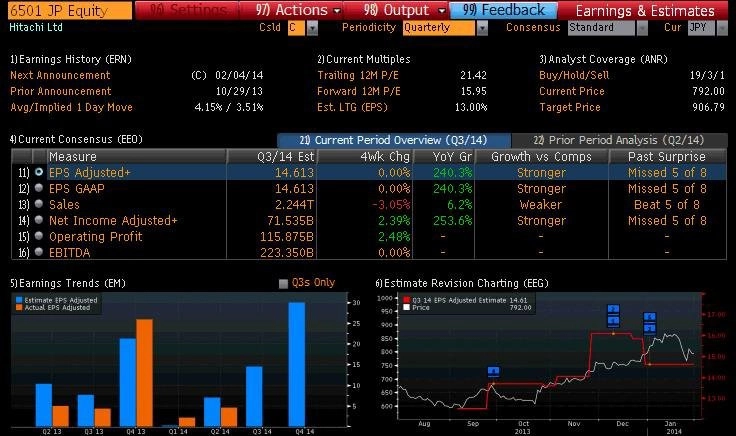Select the EPS Adjusted+ radio button
The image size is (736, 436).
click(39, 172)
